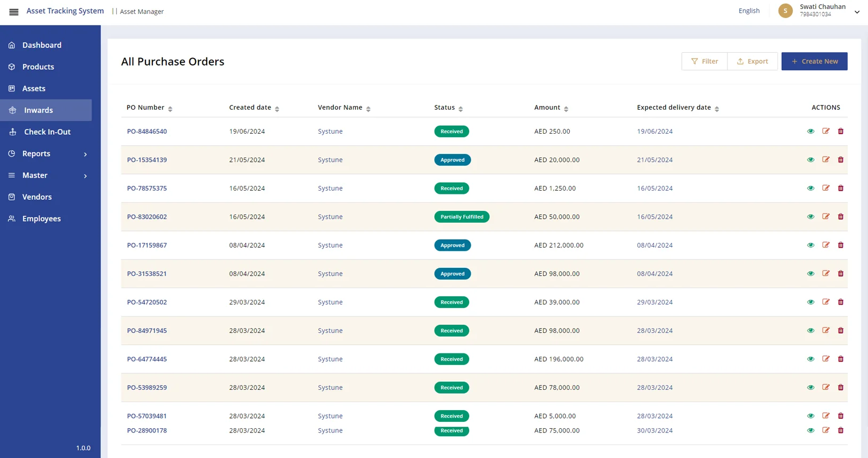The height and width of the screenshot is (458, 868).
Task: View details of PO-17159867
Action: click(x=810, y=245)
